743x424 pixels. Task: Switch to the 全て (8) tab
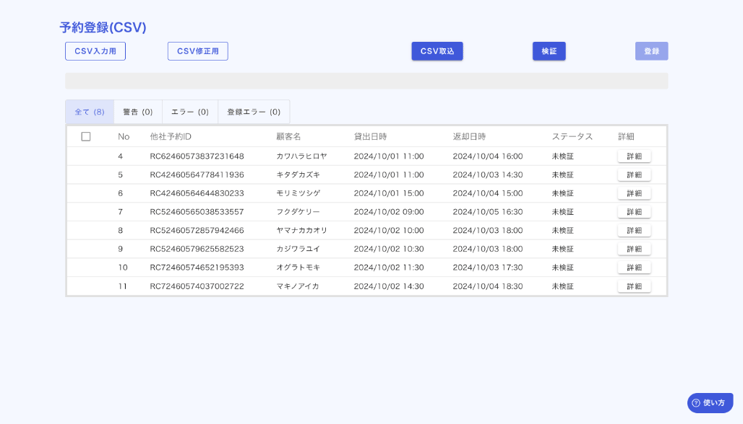pyautogui.click(x=89, y=112)
